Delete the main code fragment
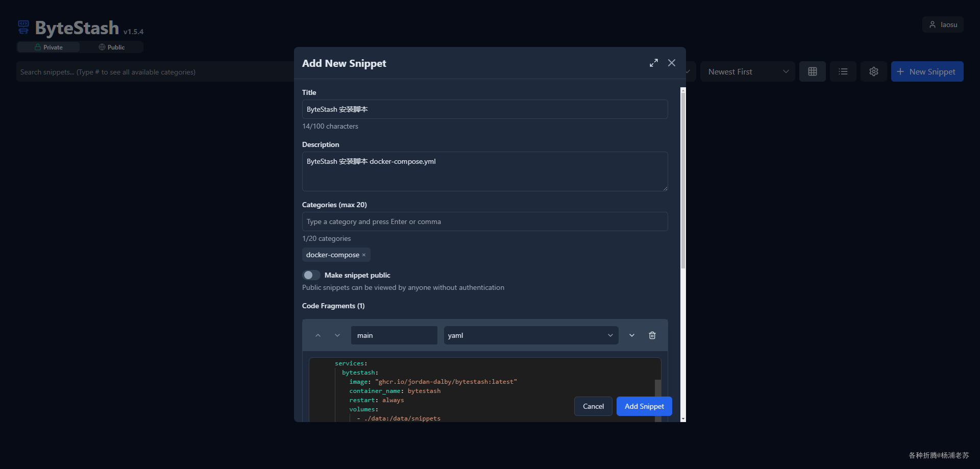980x469 pixels. pos(652,335)
